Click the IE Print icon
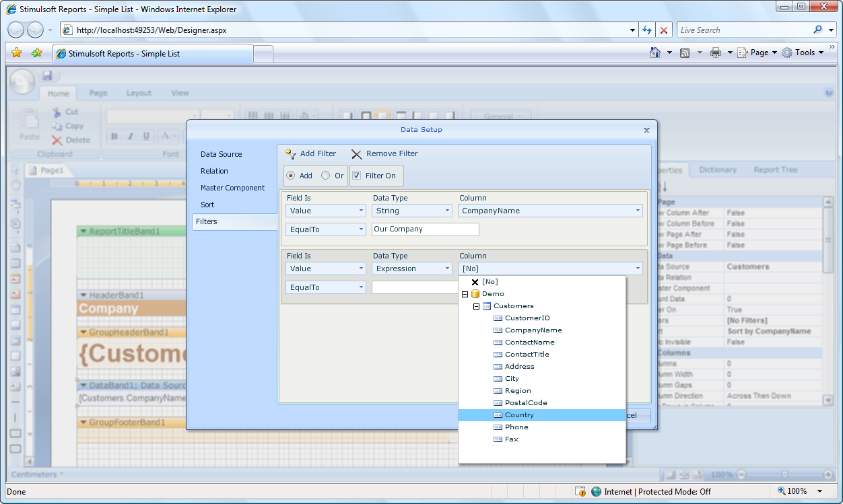This screenshot has height=504, width=843. [715, 52]
